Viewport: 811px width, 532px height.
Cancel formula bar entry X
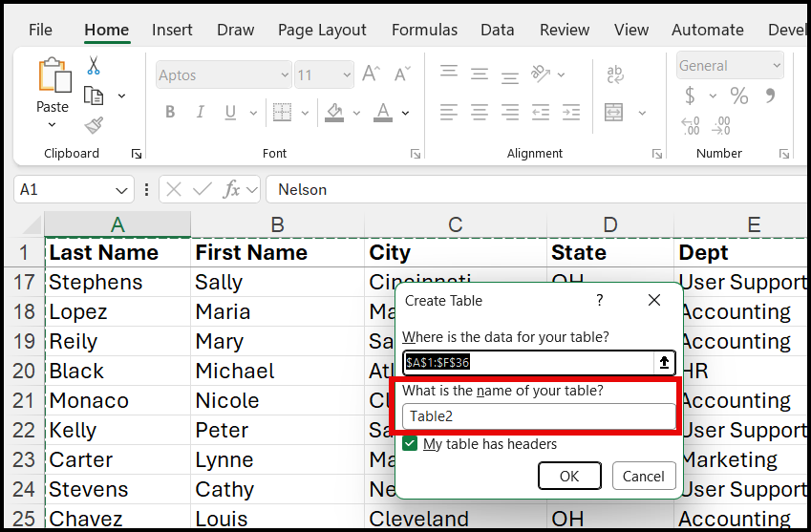(174, 190)
